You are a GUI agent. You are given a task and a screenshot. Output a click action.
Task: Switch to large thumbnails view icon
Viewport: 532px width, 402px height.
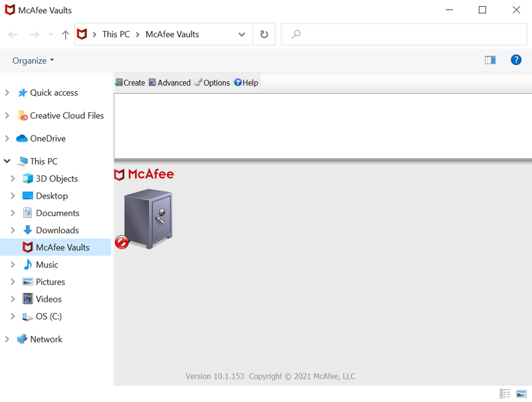pos(521,393)
